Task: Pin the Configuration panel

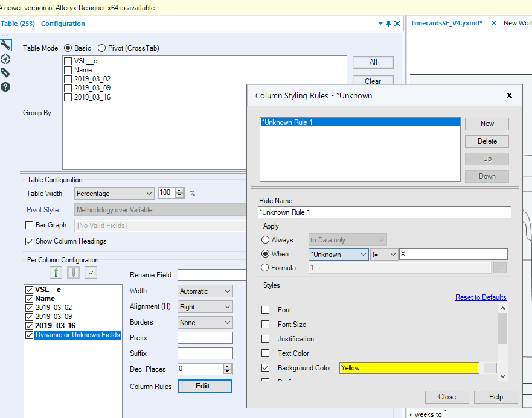Action: (388, 23)
